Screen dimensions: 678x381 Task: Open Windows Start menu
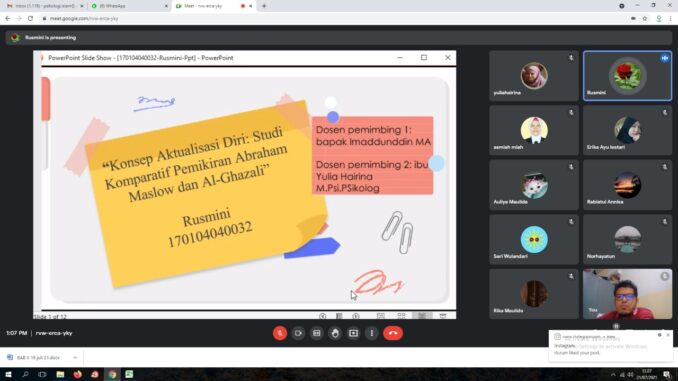click(x=8, y=375)
